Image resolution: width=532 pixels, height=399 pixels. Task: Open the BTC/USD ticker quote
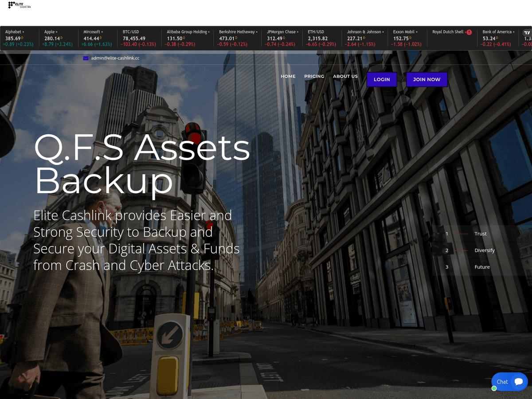coord(140,38)
